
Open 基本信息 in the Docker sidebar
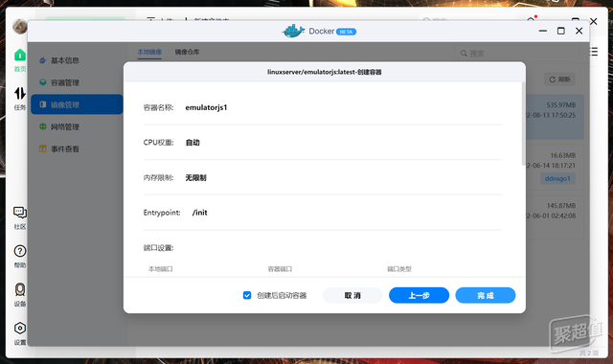pyautogui.click(x=77, y=60)
